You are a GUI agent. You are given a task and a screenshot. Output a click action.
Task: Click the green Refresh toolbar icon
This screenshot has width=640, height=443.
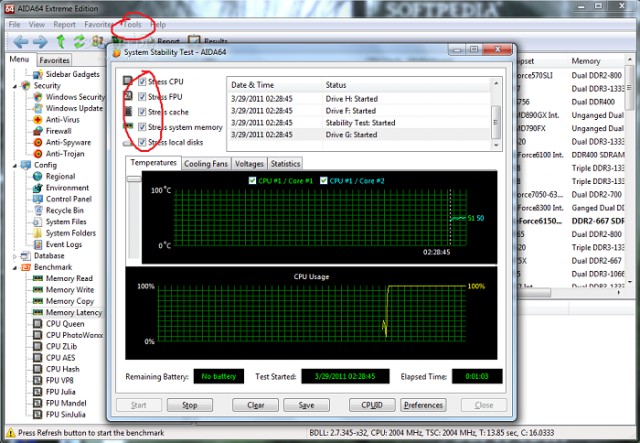pyautogui.click(x=79, y=41)
